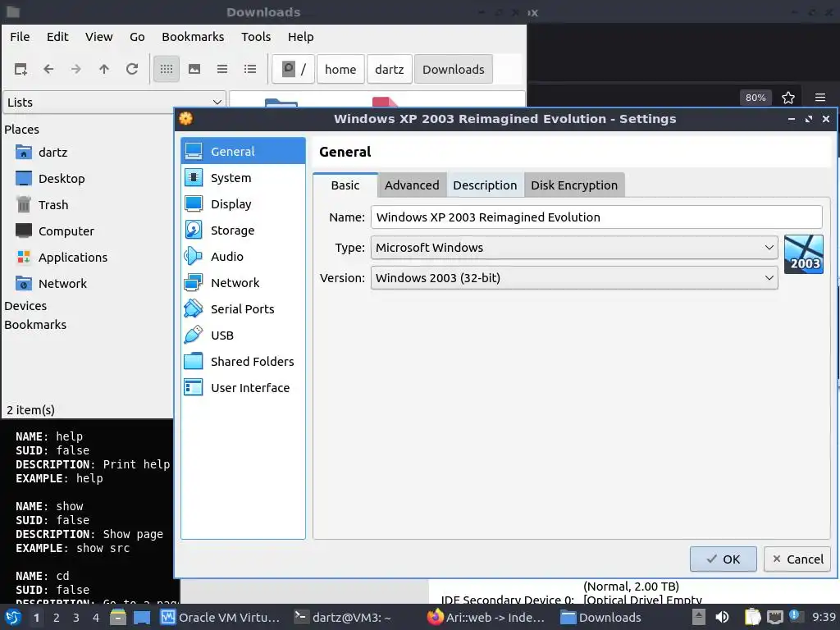This screenshot has height=630, width=840.
Task: Reload the Downloads folder view
Action: tap(132, 69)
